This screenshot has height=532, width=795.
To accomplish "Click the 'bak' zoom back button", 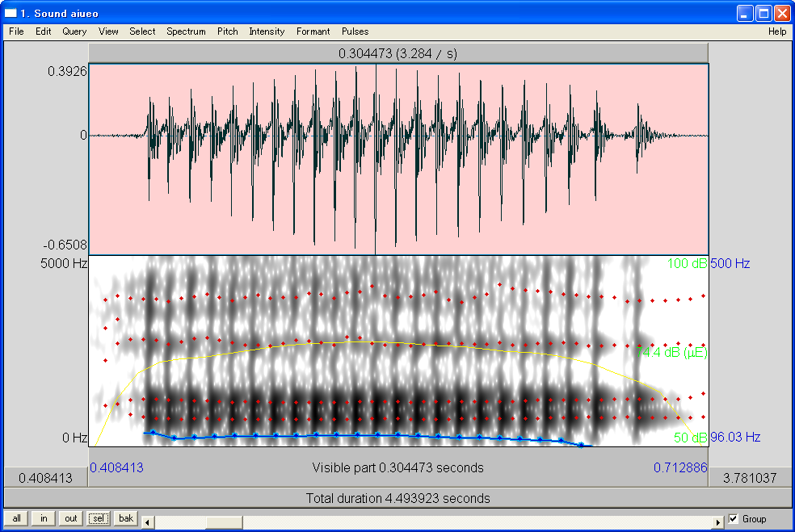I will click(x=126, y=518).
